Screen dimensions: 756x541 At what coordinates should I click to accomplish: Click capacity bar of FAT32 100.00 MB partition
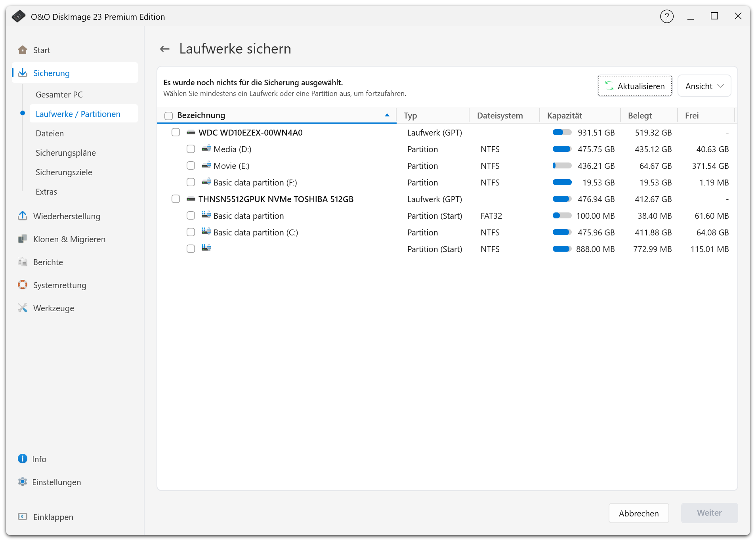coord(562,216)
